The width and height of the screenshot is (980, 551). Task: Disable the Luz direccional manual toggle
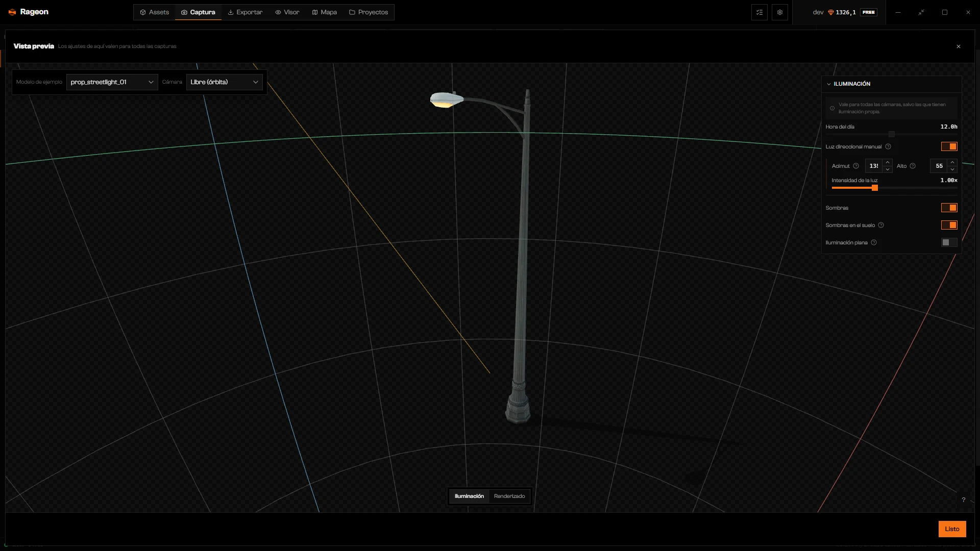[949, 147]
